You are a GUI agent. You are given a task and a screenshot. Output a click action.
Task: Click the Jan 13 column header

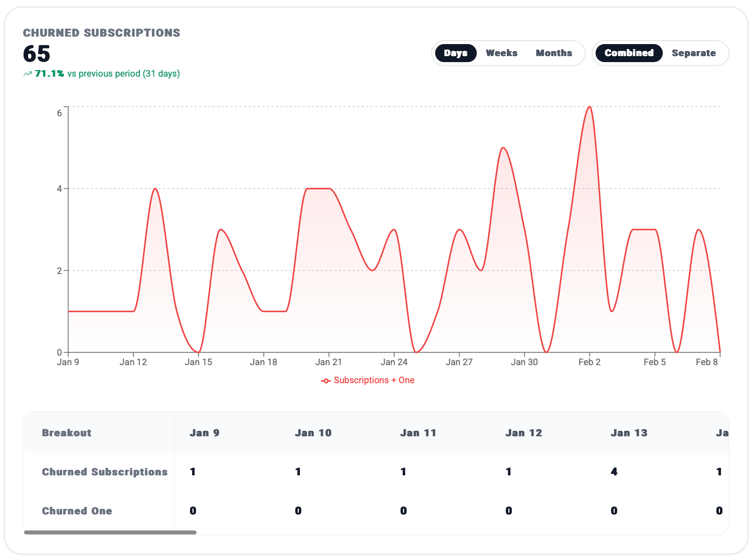(629, 433)
